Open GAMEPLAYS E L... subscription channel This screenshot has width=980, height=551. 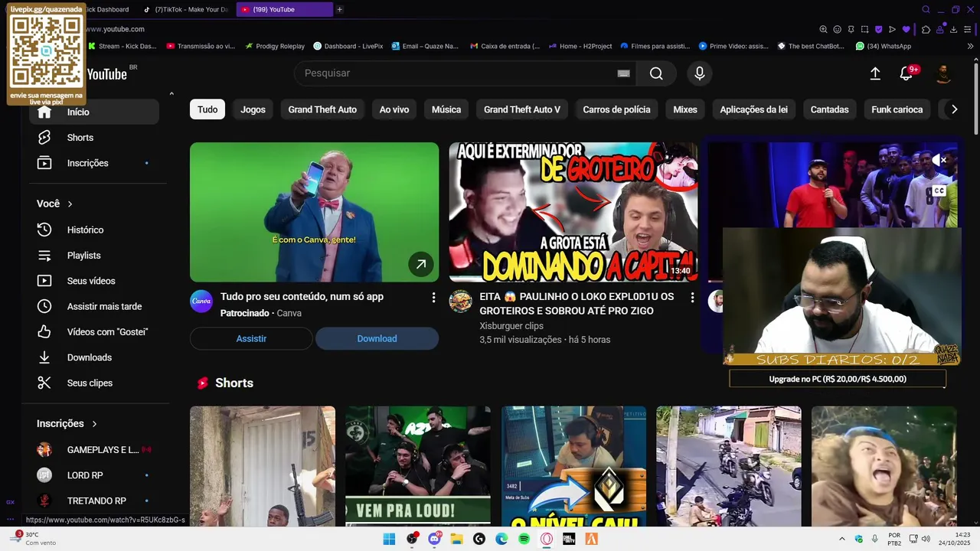pyautogui.click(x=94, y=450)
